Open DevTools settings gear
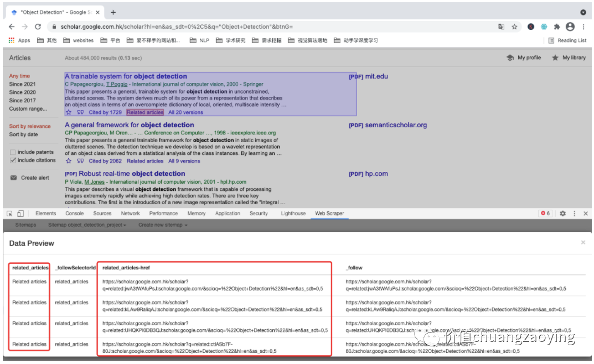Viewport: 594px width, 364px height. (563, 214)
